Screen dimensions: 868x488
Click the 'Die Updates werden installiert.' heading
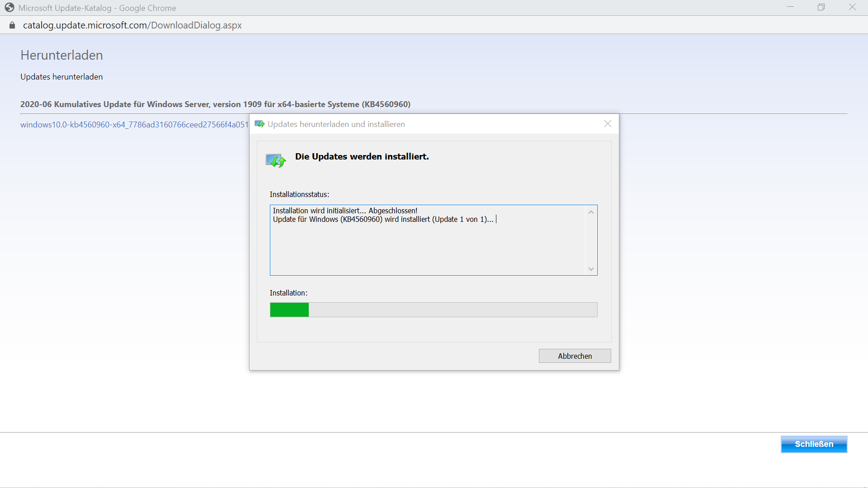pos(362,156)
